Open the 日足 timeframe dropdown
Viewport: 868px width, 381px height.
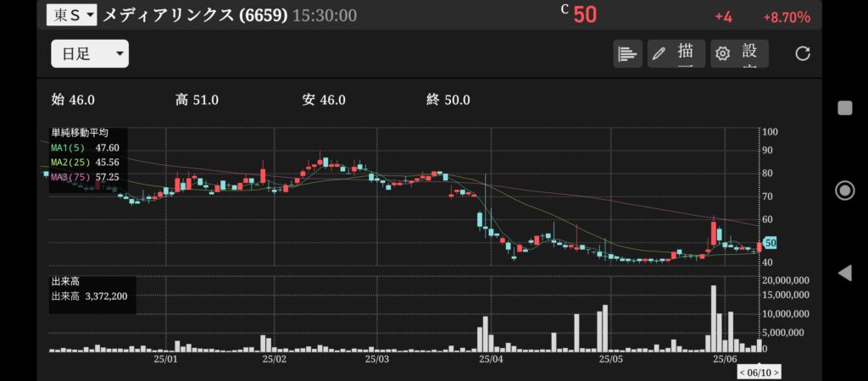(90, 53)
